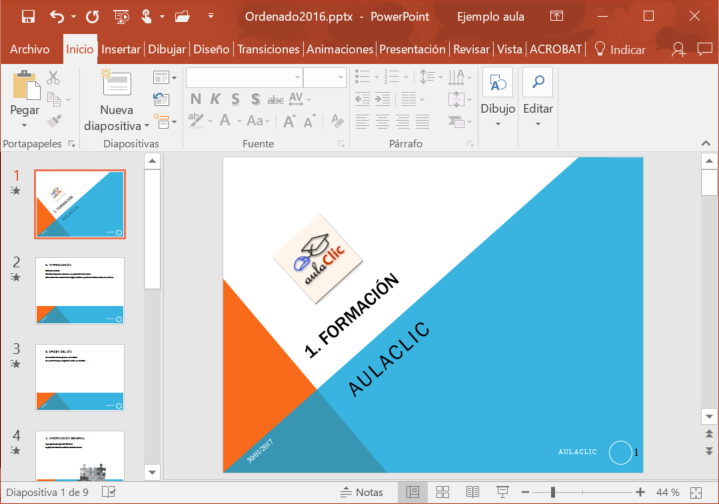Cut selection with scissors icon
Image resolution: width=719 pixels, height=504 pixels.
[x=53, y=78]
